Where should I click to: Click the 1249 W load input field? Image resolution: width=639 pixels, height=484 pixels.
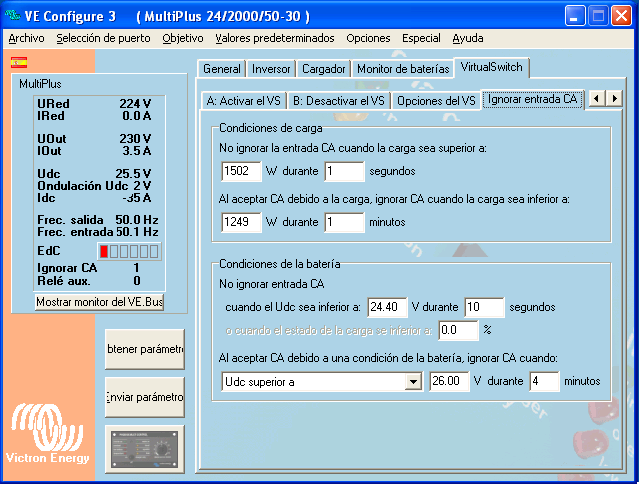(241, 222)
